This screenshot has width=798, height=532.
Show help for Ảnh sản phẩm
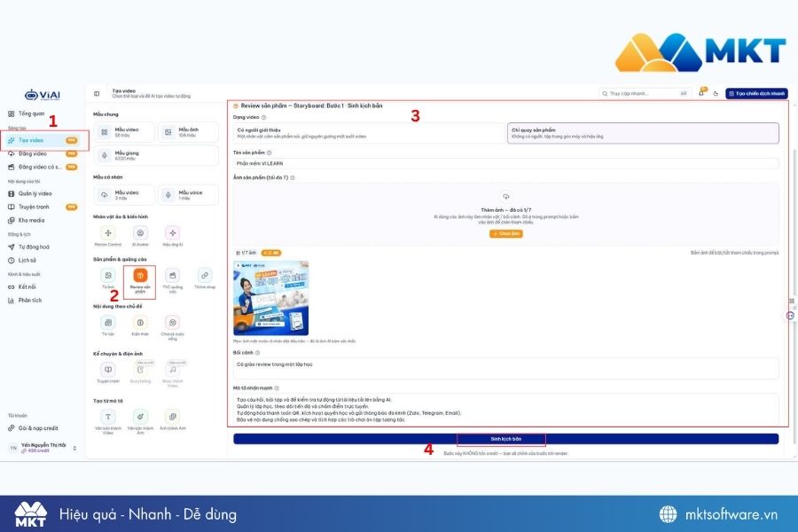pyautogui.click(x=292, y=177)
